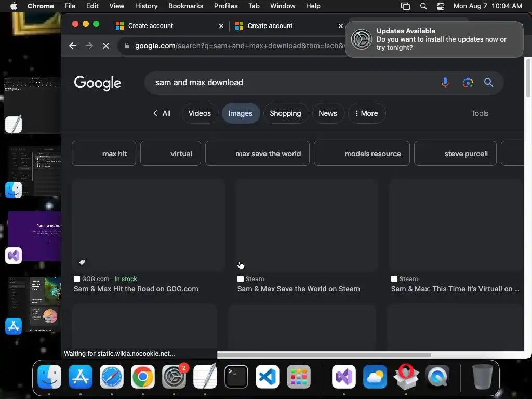The width and height of the screenshot is (532, 399).
Task: Open the cloud weather app in Dock
Action: coord(375,377)
